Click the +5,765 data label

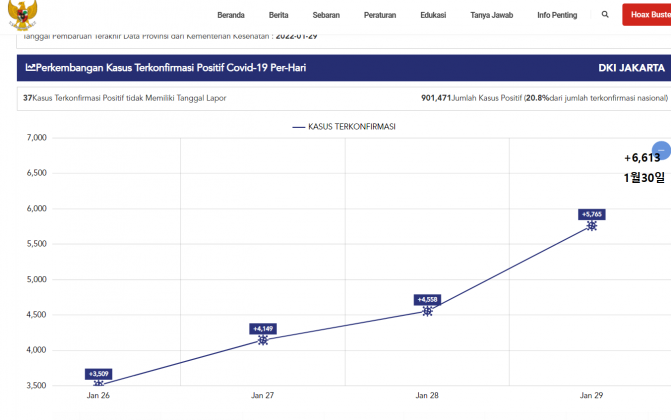pyautogui.click(x=592, y=214)
